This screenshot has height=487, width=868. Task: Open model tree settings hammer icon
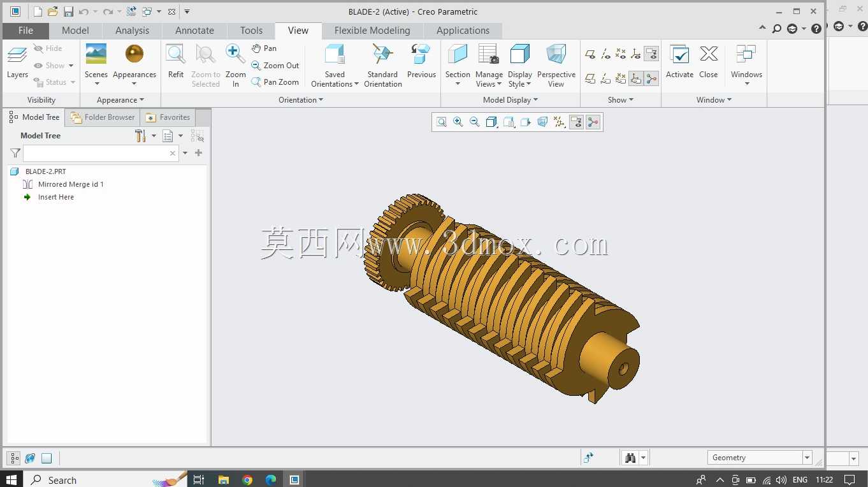(x=141, y=136)
